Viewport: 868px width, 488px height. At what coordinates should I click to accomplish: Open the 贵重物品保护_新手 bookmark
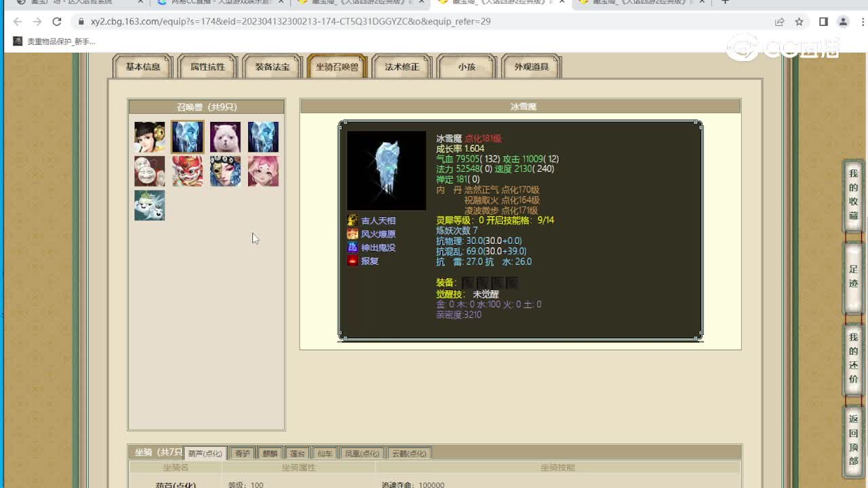[x=54, y=41]
